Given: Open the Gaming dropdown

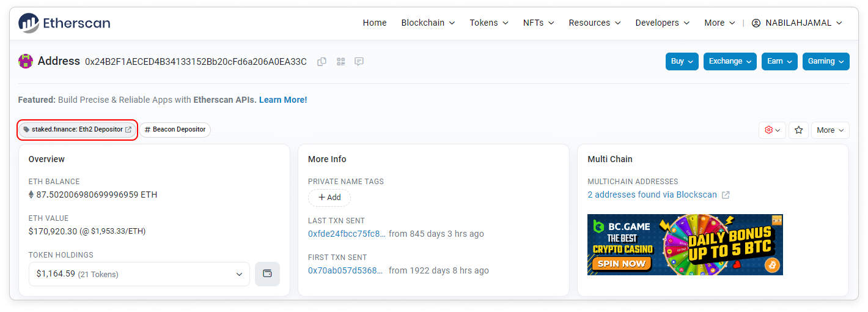Looking at the screenshot, I should coord(825,61).
